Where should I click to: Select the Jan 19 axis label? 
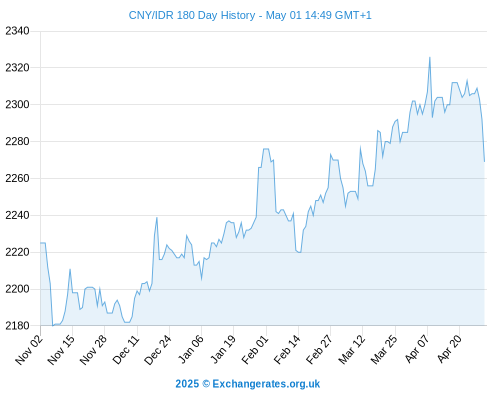tap(223, 349)
